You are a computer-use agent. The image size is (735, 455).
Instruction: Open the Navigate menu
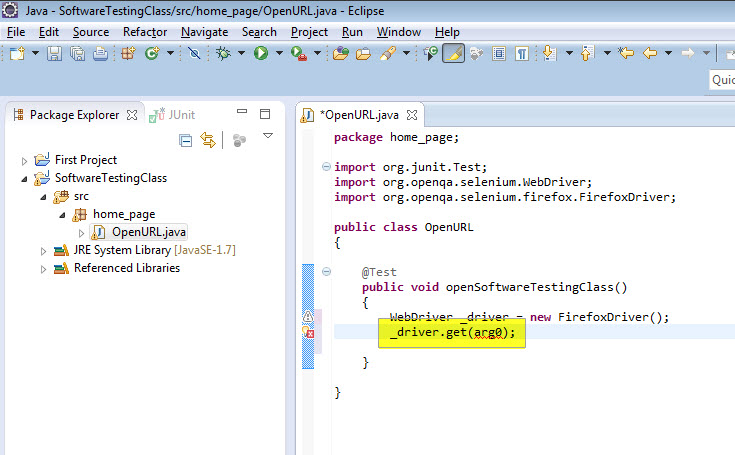click(x=204, y=32)
